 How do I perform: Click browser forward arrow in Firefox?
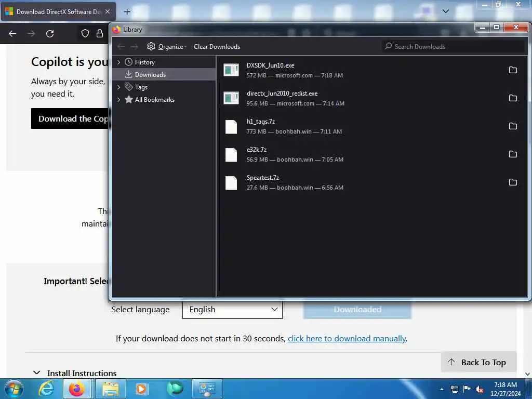[x=31, y=34]
